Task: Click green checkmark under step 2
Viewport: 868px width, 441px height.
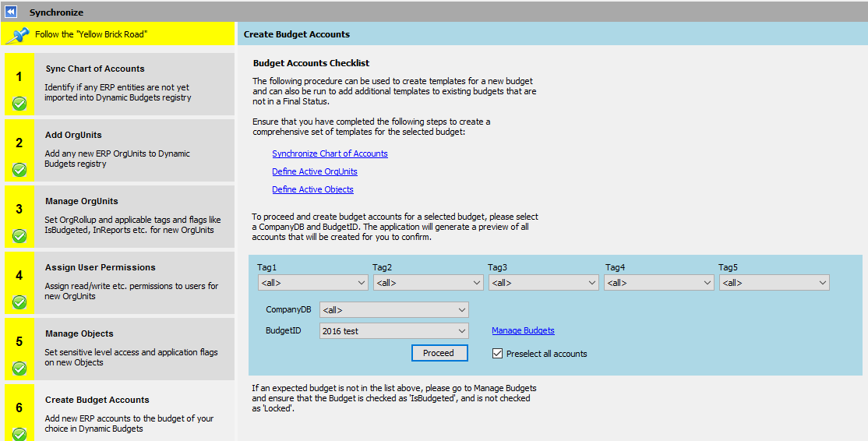Action: (x=19, y=169)
